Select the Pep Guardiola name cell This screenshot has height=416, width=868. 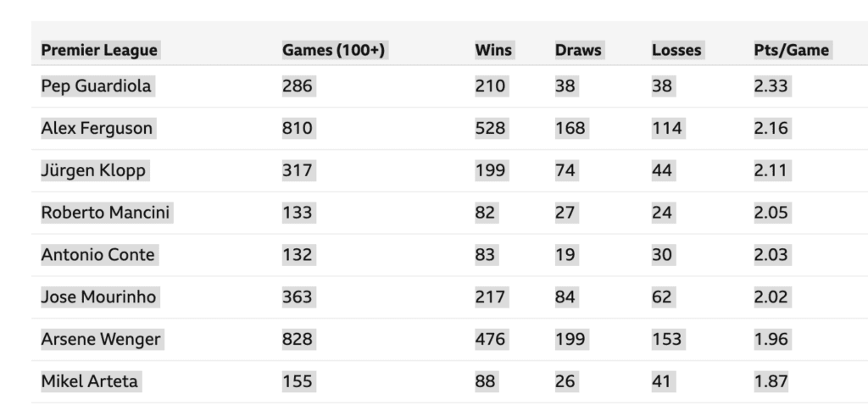(x=97, y=86)
